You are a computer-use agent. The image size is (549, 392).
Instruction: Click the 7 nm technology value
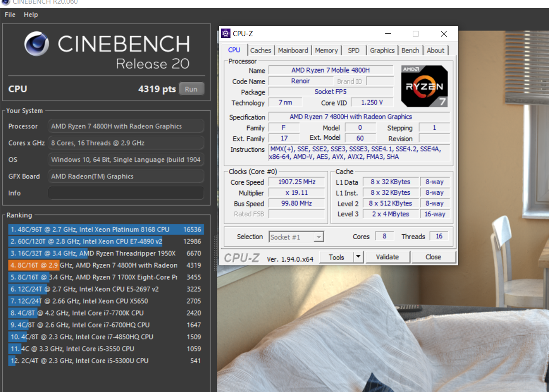(285, 102)
